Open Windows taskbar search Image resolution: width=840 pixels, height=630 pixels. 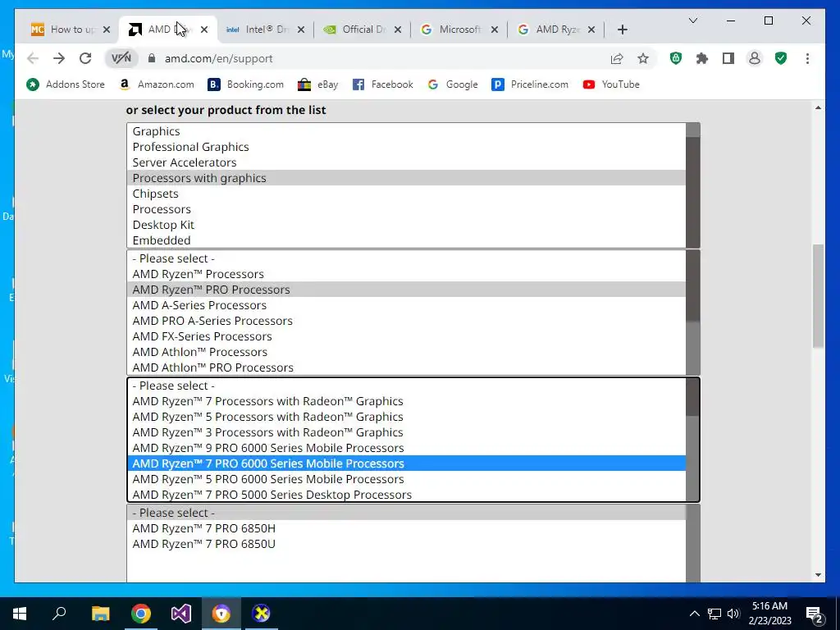[59, 614]
